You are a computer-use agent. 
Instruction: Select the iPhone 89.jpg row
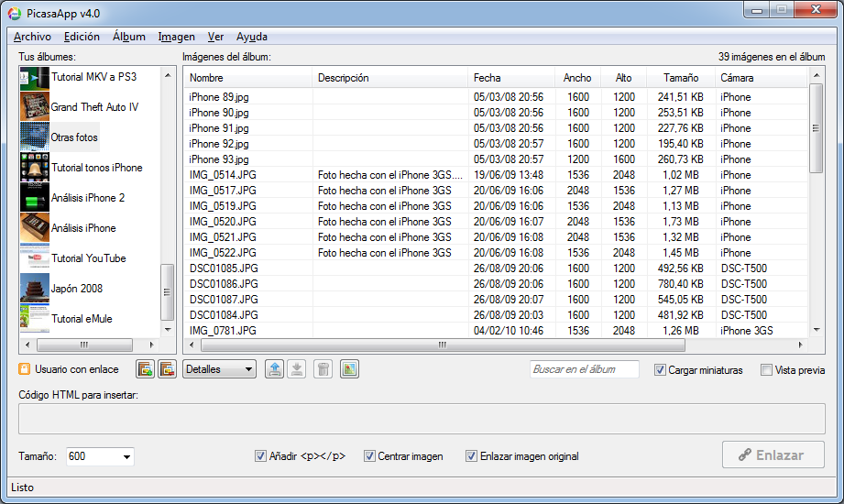tap(496, 97)
